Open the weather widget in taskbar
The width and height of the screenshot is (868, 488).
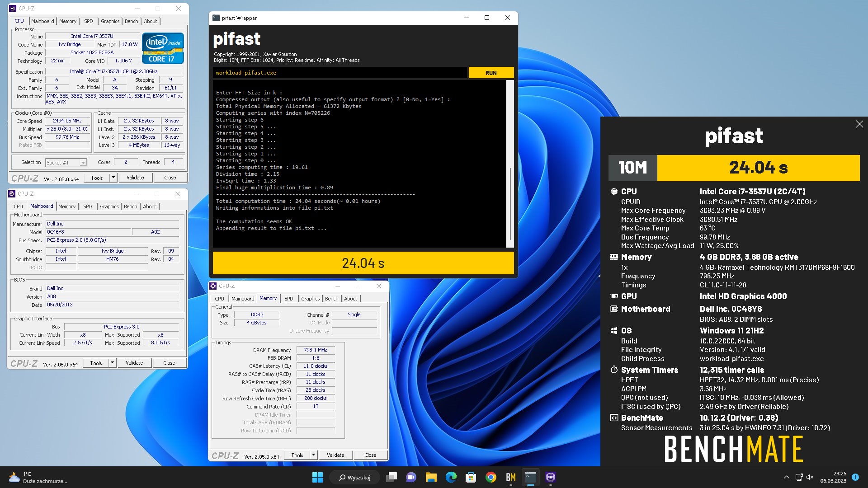tap(38, 478)
